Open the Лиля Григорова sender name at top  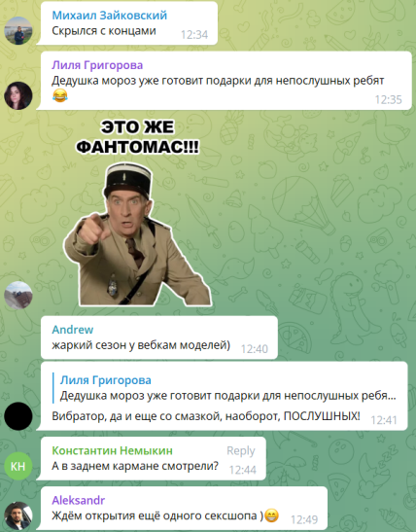[x=97, y=65]
